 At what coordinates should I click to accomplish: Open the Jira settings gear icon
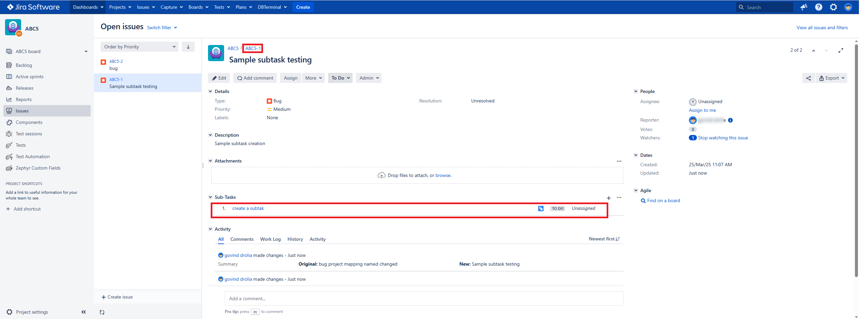tap(833, 7)
